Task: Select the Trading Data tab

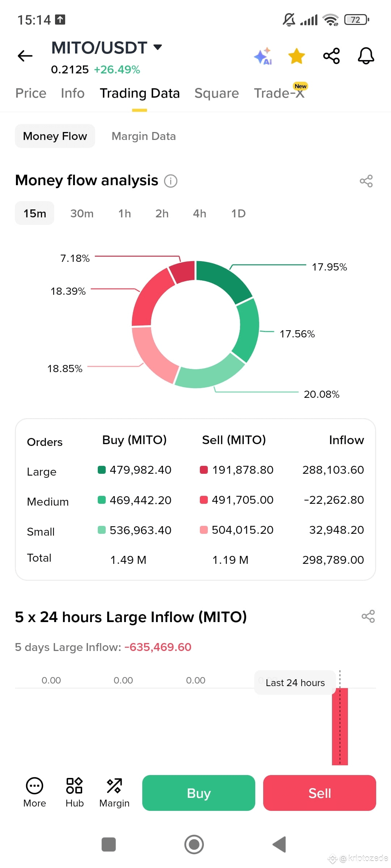Action: 140,93
